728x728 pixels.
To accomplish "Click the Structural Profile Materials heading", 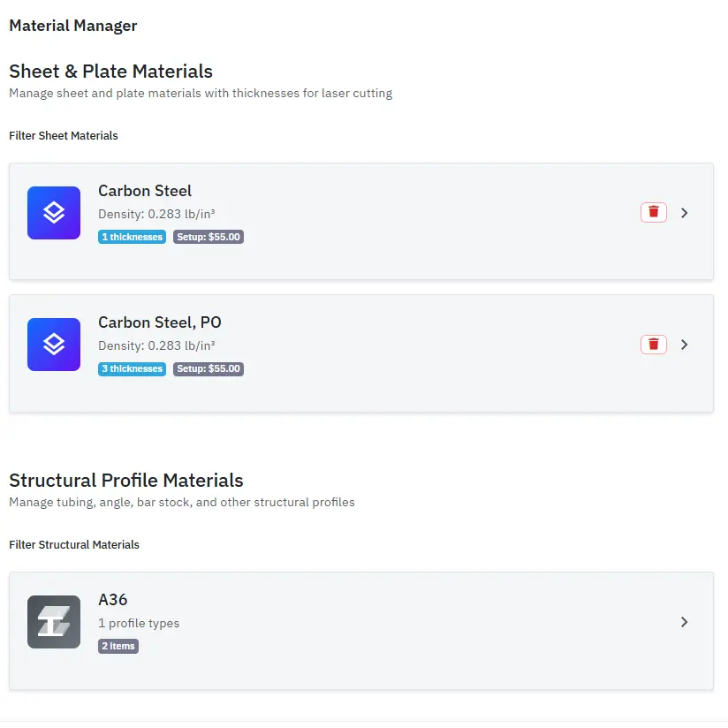I will [126, 480].
